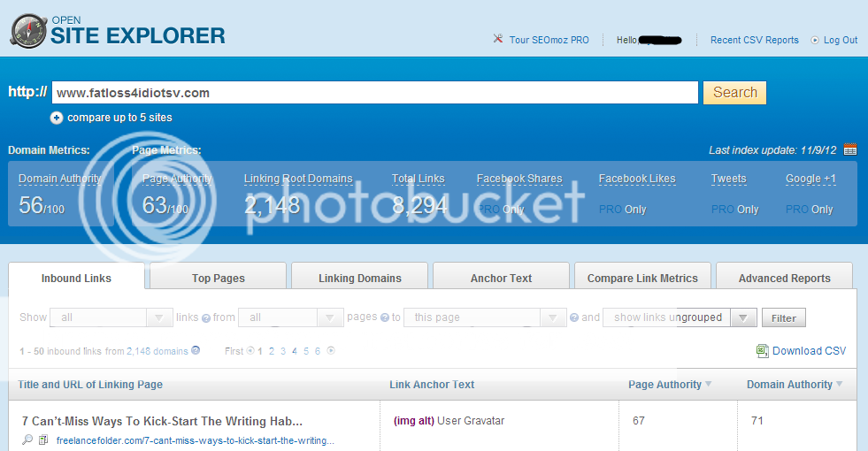
Task: Click the Title and URL of Linking Page header
Action: (x=90, y=384)
